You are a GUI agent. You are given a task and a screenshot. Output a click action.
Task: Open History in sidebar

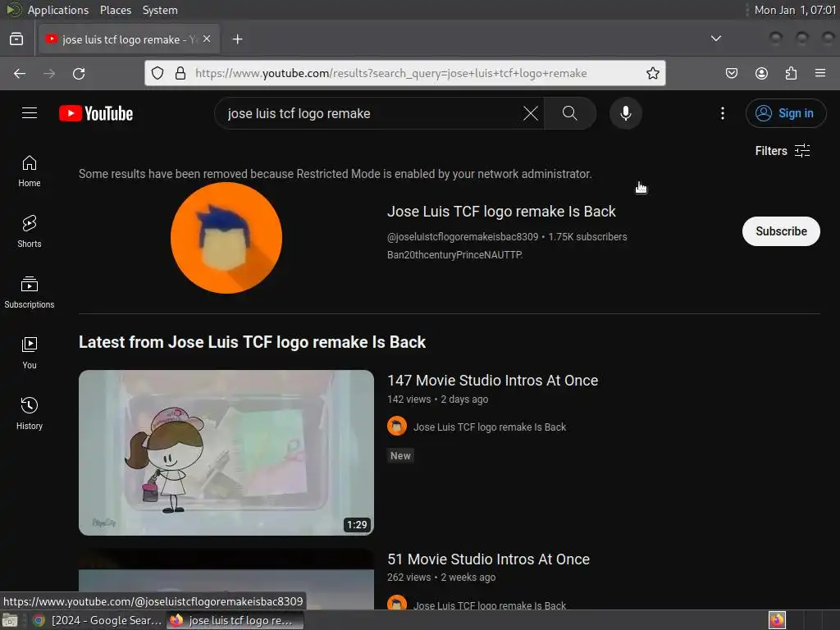click(30, 413)
